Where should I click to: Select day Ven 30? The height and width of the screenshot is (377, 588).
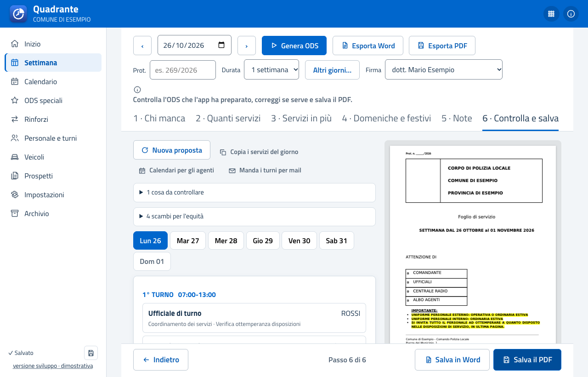(x=300, y=240)
